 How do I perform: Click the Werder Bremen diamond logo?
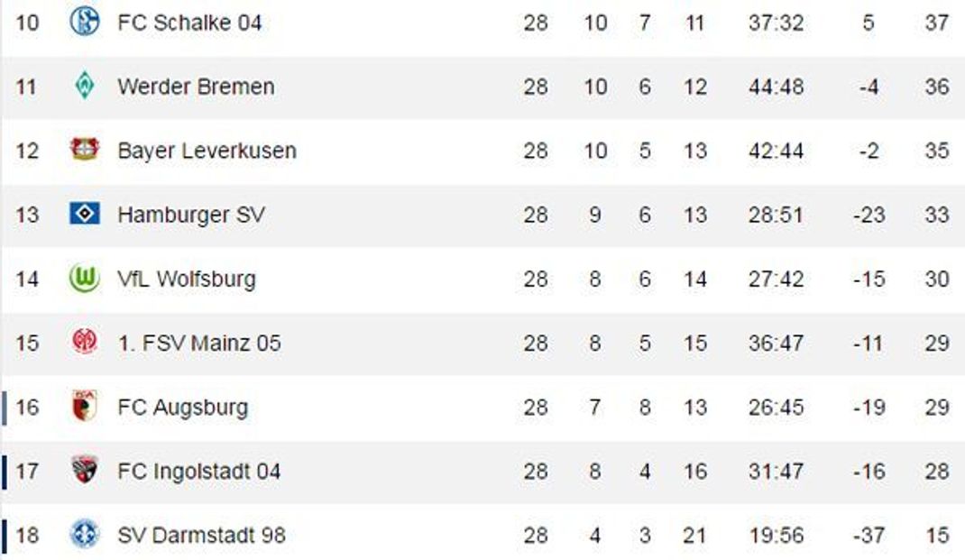pos(84,86)
